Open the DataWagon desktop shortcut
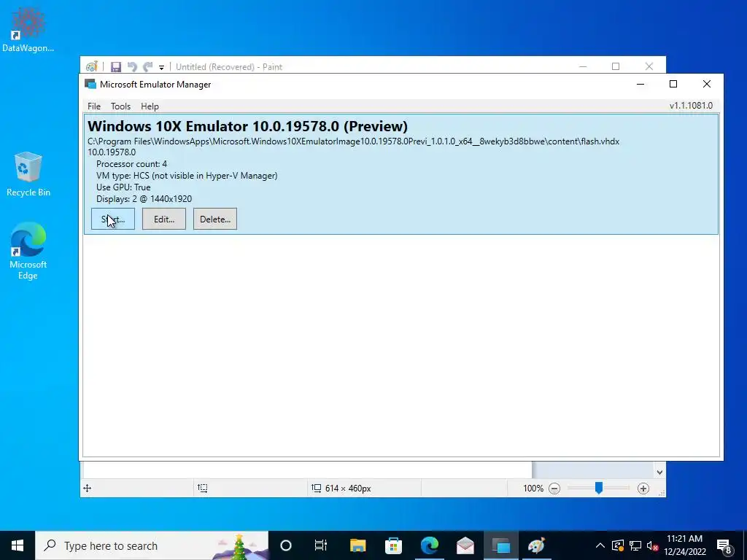The height and width of the screenshot is (560, 747). [x=28, y=28]
